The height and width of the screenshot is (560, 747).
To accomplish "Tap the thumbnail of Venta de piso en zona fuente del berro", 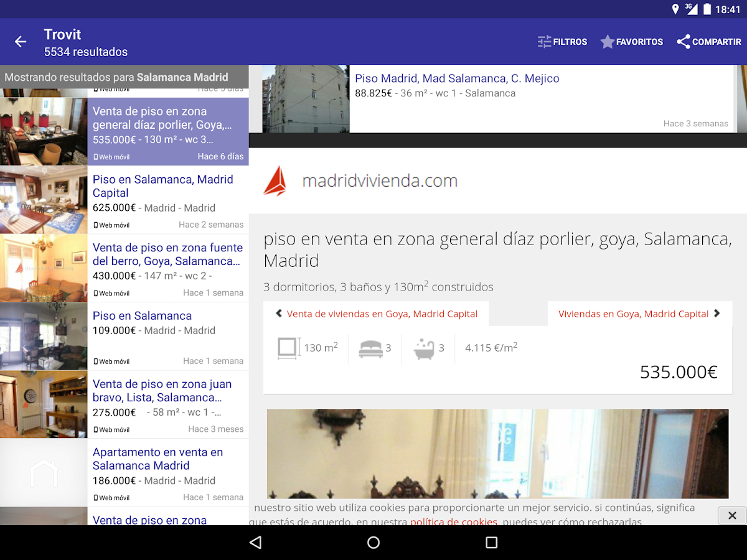I will click(44, 268).
